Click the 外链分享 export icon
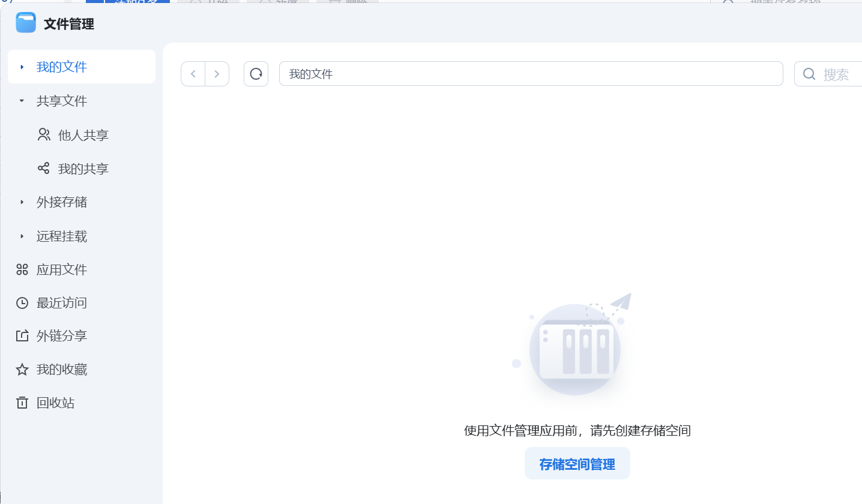 tap(22, 336)
